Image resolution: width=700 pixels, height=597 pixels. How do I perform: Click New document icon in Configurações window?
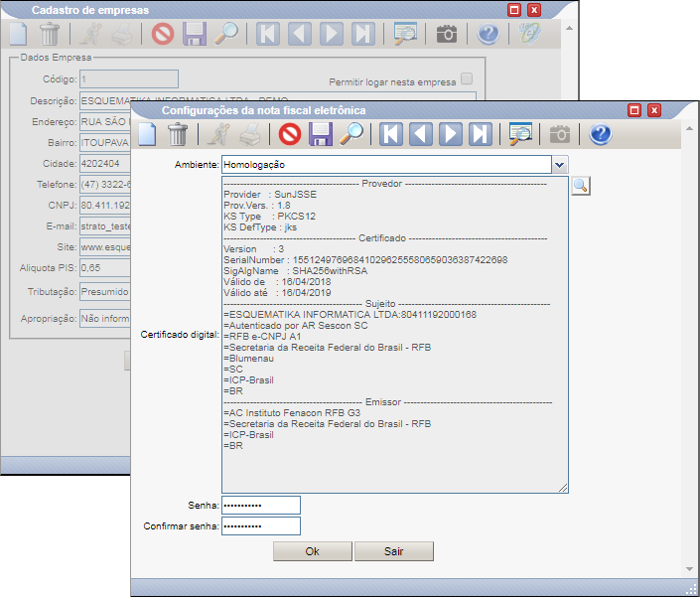tap(147, 134)
